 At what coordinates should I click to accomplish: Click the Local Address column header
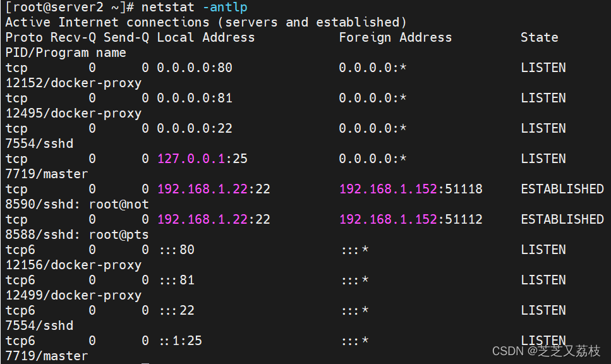(x=205, y=37)
